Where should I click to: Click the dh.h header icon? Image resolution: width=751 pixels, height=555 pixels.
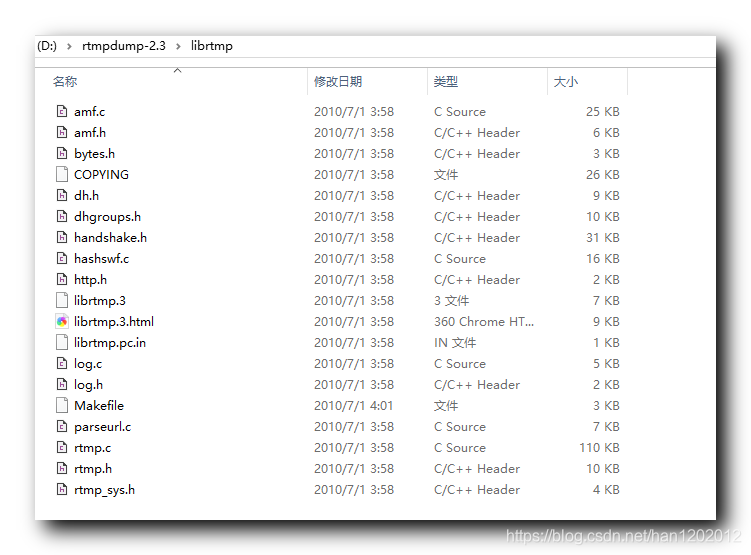click(62, 195)
